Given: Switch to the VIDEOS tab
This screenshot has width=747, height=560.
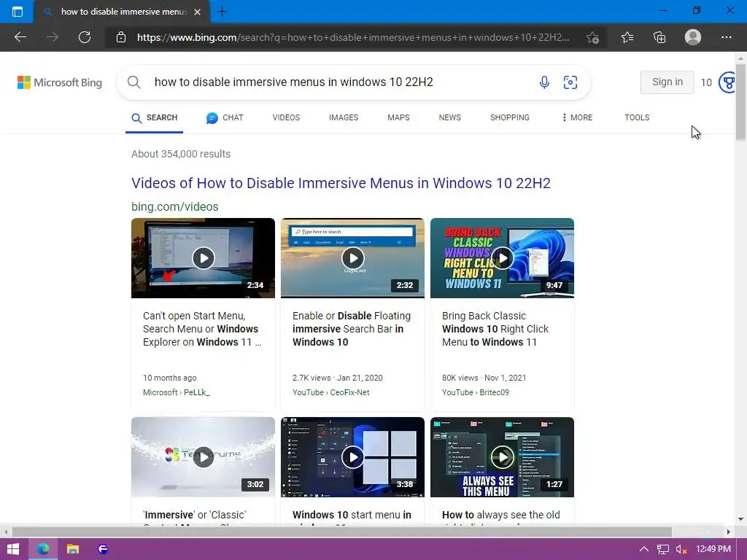Looking at the screenshot, I should click(x=286, y=117).
